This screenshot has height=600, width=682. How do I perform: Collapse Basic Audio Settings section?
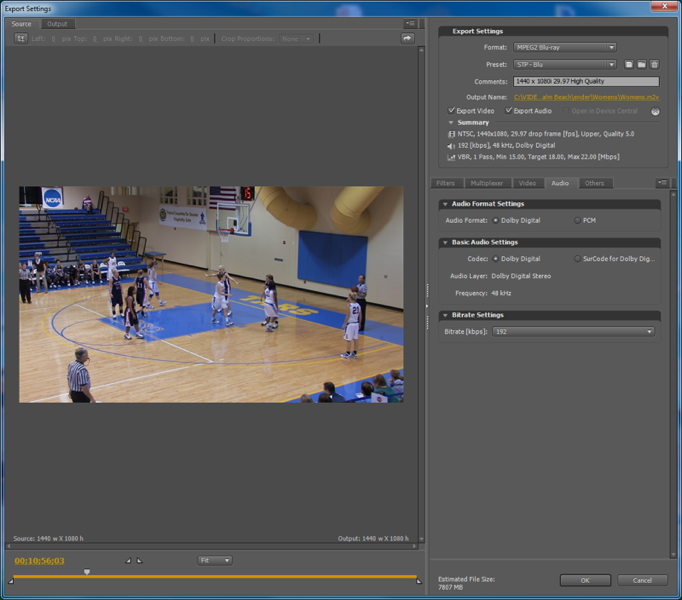(x=445, y=242)
